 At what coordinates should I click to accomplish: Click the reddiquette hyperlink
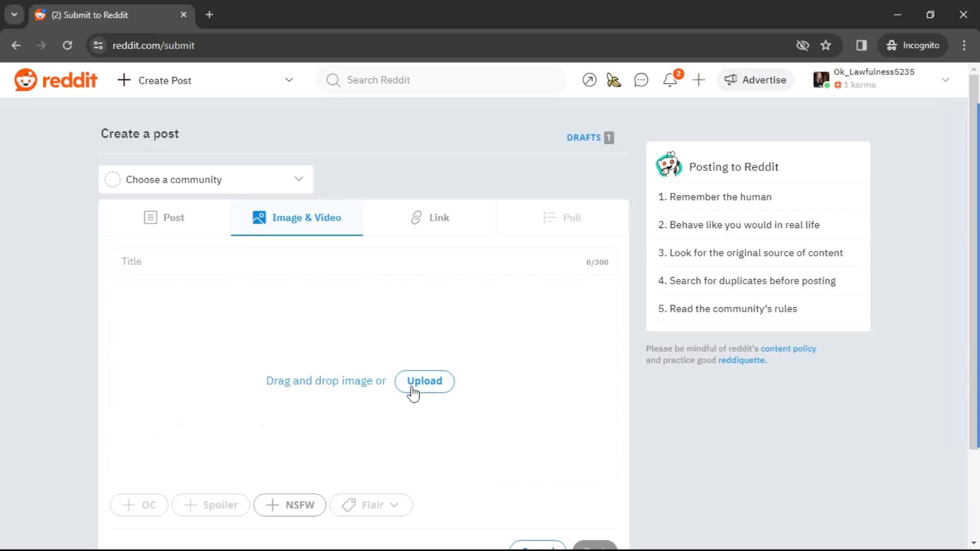click(x=741, y=360)
